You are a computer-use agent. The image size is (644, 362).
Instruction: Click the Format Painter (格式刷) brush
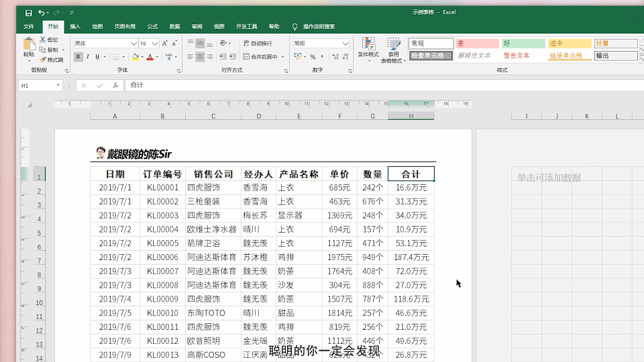43,60
